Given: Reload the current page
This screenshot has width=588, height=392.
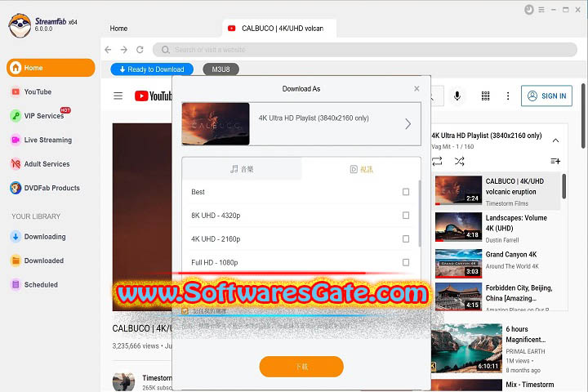Looking at the screenshot, I should point(140,50).
